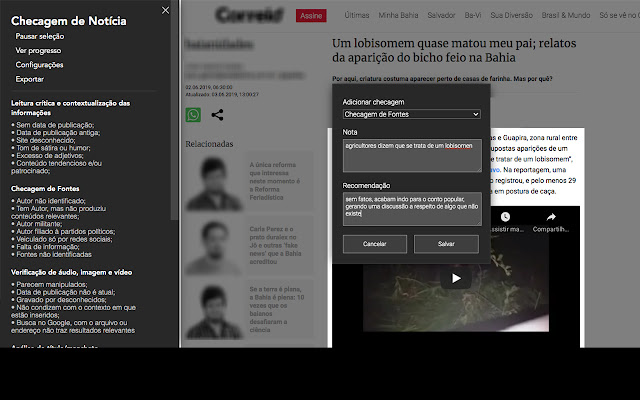640x400 pixels.
Task: Click the 'Tom de sátira ou humor' list item
Action: 51,148
